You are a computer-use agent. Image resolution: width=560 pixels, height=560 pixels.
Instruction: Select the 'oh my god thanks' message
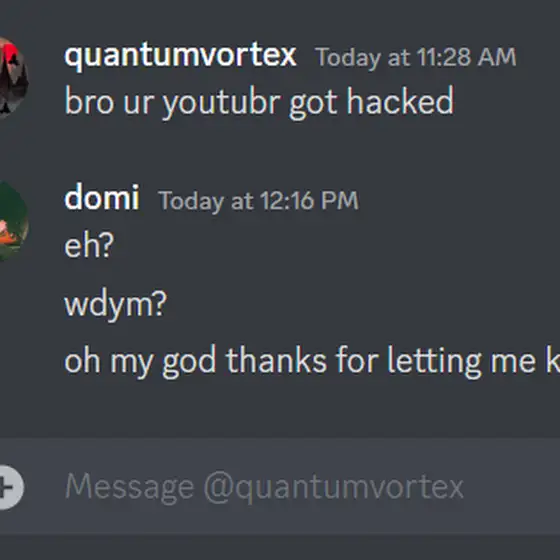pyautogui.click(x=312, y=361)
